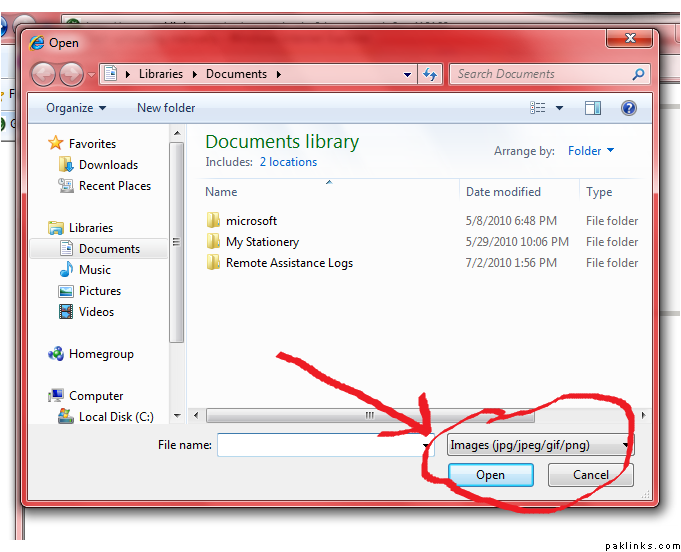The width and height of the screenshot is (681, 552).
Task: Open help with the question mark icon
Action: [629, 108]
